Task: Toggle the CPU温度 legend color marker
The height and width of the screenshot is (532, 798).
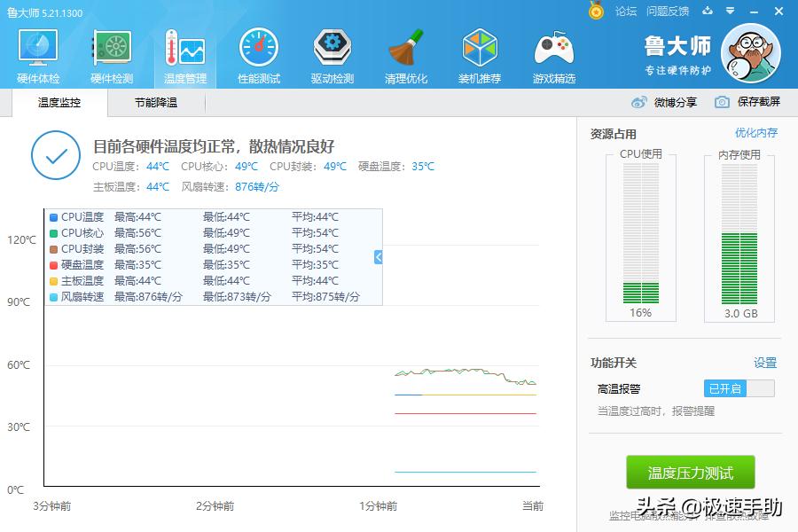Action: [x=52, y=217]
